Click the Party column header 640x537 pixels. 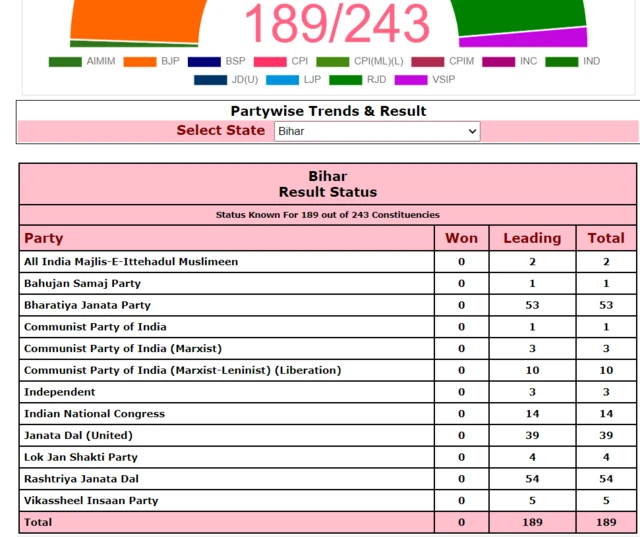[x=43, y=238]
